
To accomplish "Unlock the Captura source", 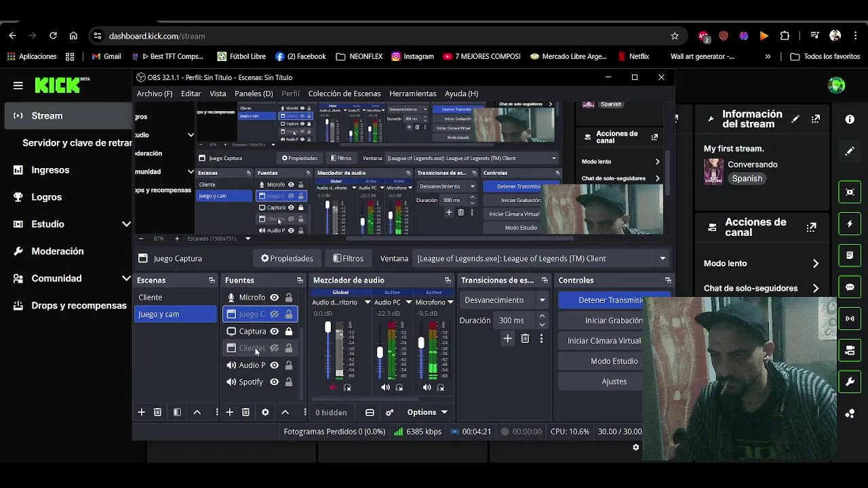I will pos(288,331).
